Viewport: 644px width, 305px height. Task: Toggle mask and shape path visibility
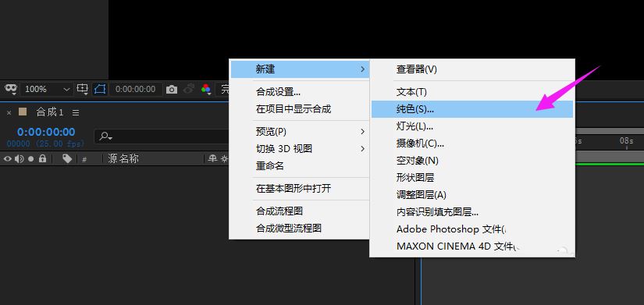[100, 89]
